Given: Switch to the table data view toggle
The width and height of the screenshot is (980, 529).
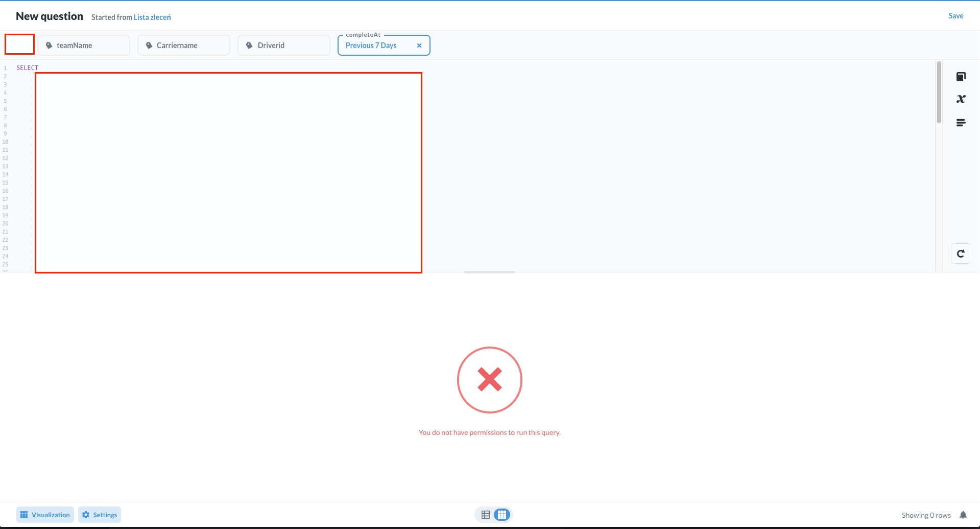Looking at the screenshot, I should [x=486, y=515].
